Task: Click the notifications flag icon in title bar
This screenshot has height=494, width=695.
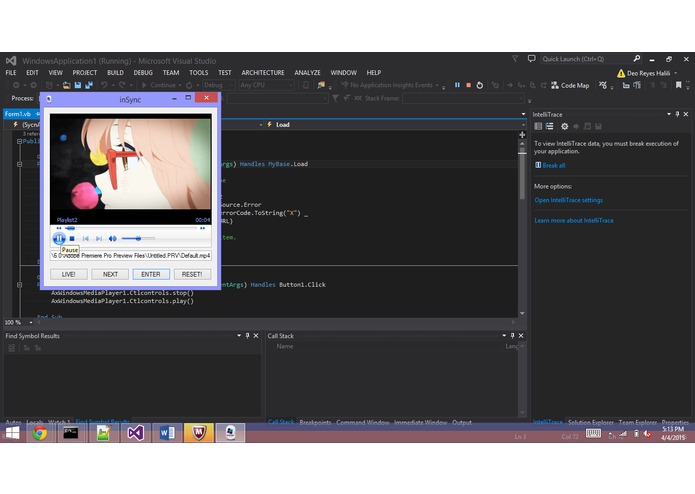Action: tap(515, 59)
